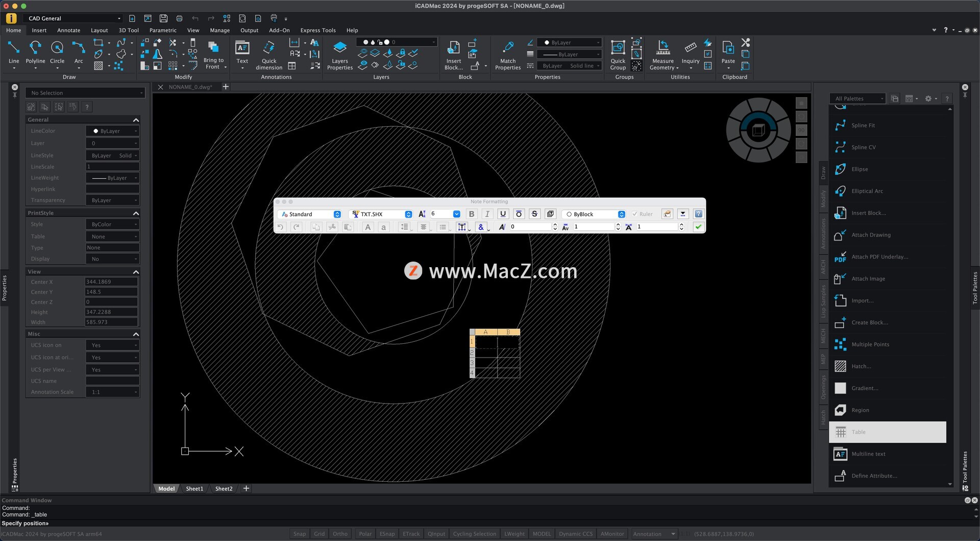Viewport: 980px width, 541px height.
Task: Open Measure Geometry tool
Action: coord(663,54)
